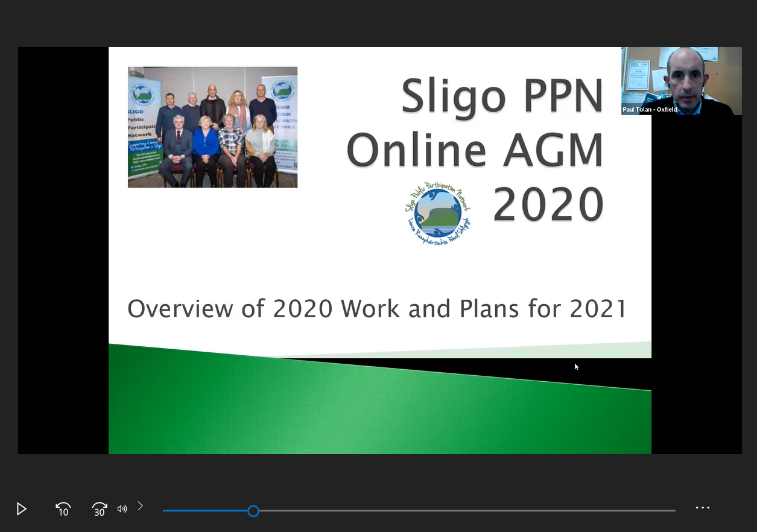Skip forward 30 seconds
The width and height of the screenshot is (757, 532).
click(x=100, y=509)
